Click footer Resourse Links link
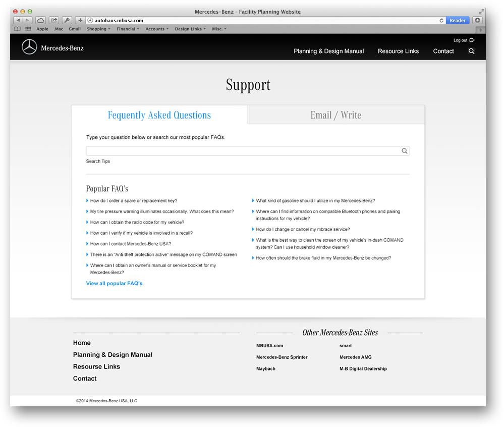504x427 pixels. [x=96, y=366]
